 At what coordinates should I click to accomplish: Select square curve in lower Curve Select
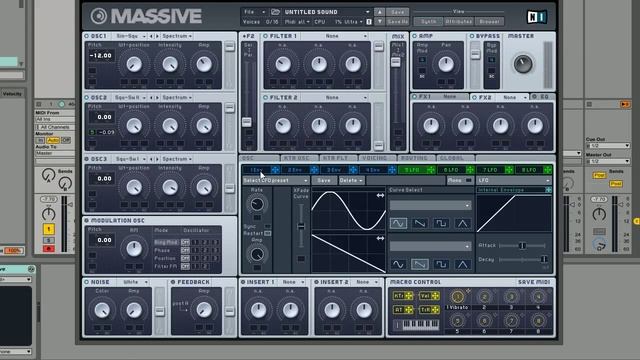[x=441, y=264]
